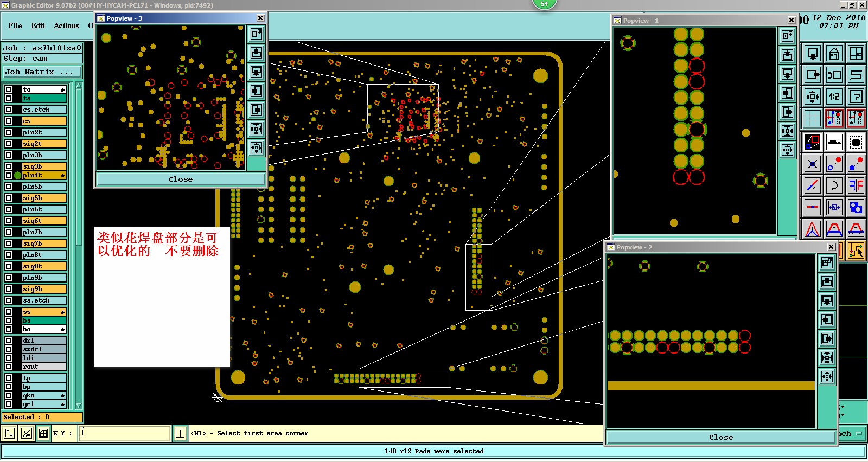The image size is (868, 462).
Task: Toggle checkbox for layer to
Action: point(9,89)
